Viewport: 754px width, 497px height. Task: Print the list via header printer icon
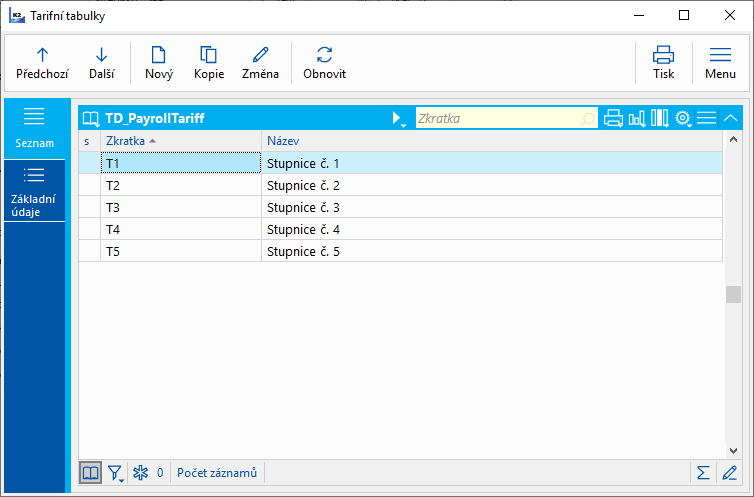[x=613, y=118]
